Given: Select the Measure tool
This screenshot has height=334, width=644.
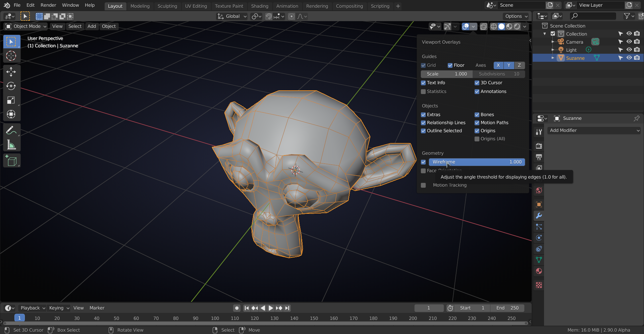Looking at the screenshot, I should click(x=11, y=145).
